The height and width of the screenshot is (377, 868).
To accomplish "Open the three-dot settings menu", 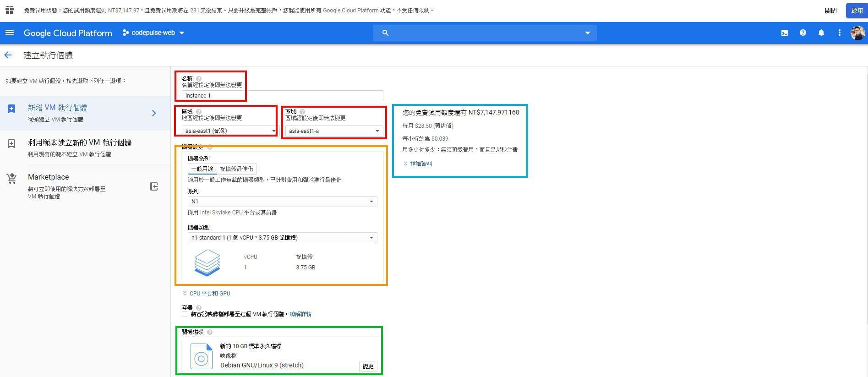I will coord(839,33).
